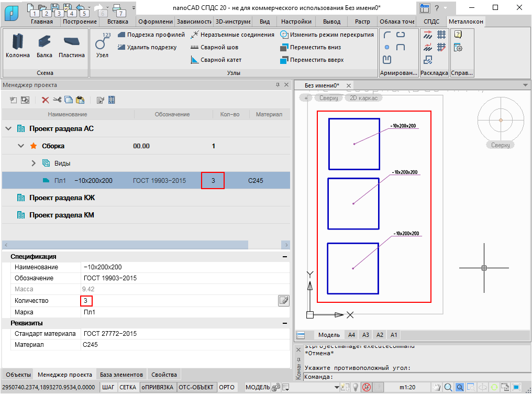Screen dimensions: 532x394
Task: Open the nanoCAD application menu logo
Action: coord(12,13)
